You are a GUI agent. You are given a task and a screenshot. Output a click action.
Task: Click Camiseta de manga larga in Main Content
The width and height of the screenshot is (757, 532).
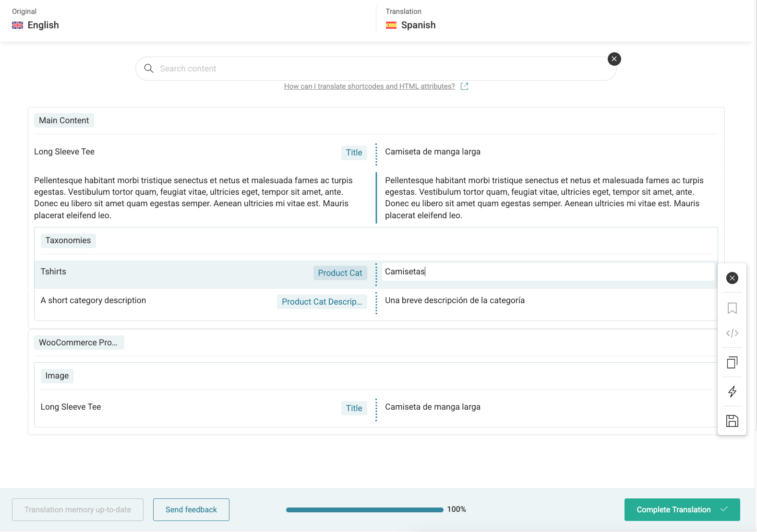(433, 152)
